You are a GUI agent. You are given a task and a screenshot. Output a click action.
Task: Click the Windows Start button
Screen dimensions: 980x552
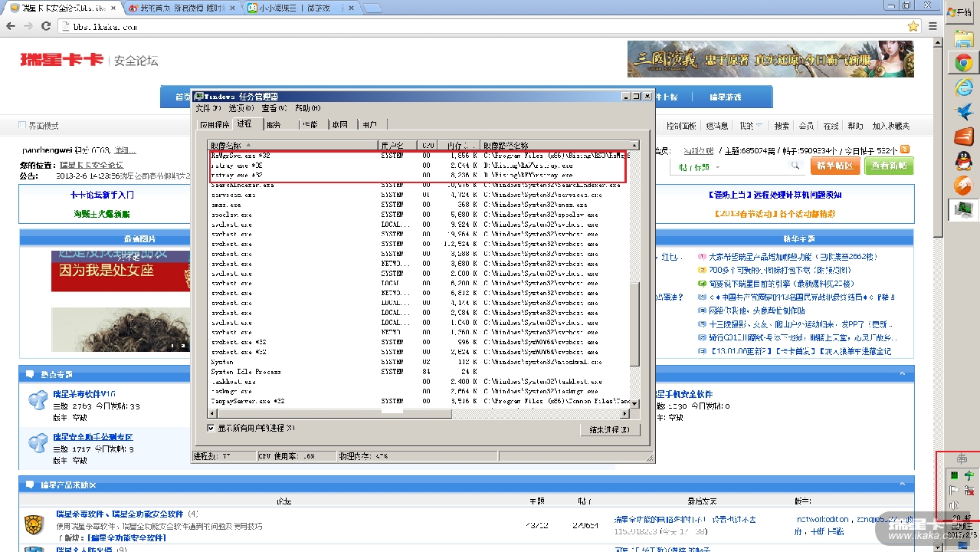[962, 12]
